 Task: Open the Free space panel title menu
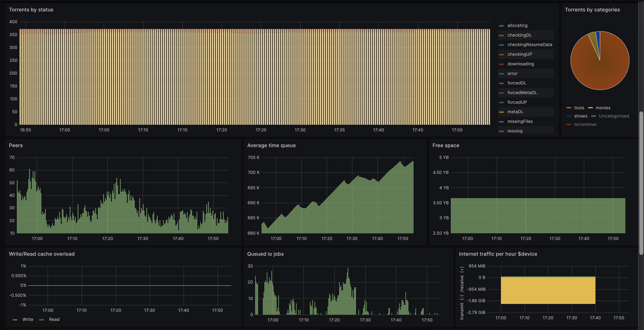(x=445, y=145)
